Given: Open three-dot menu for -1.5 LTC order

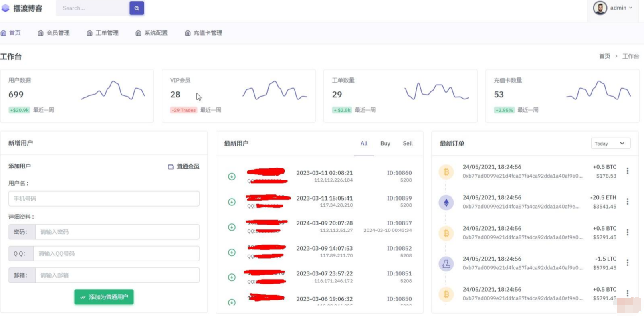Looking at the screenshot, I should click(x=628, y=263).
